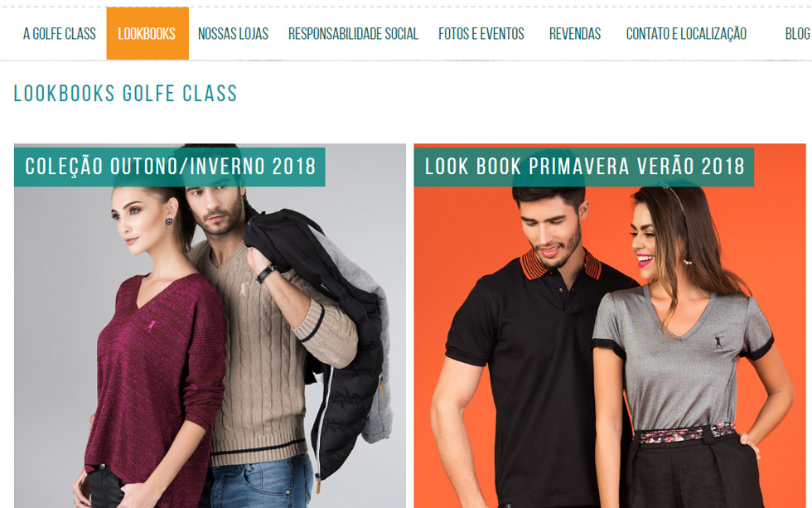Image resolution: width=812 pixels, height=508 pixels.
Task: View the Outono/Inverno couple photo thumbnail
Action: tap(210, 326)
